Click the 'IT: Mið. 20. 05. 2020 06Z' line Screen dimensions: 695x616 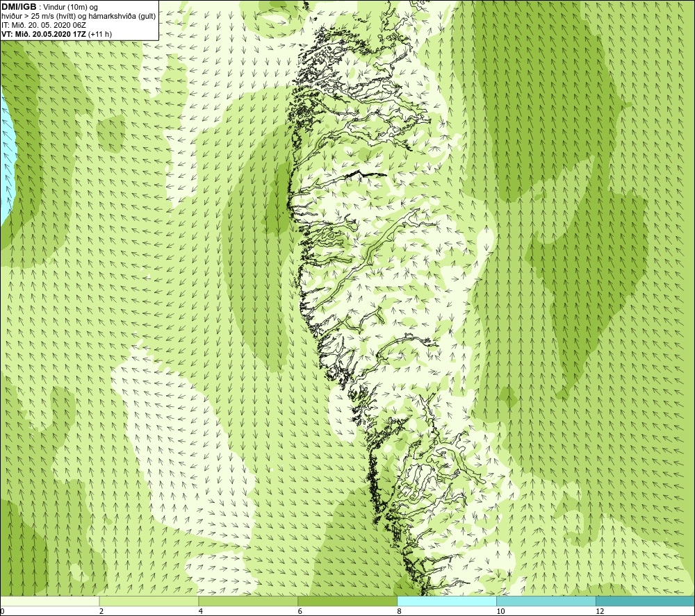43,25
